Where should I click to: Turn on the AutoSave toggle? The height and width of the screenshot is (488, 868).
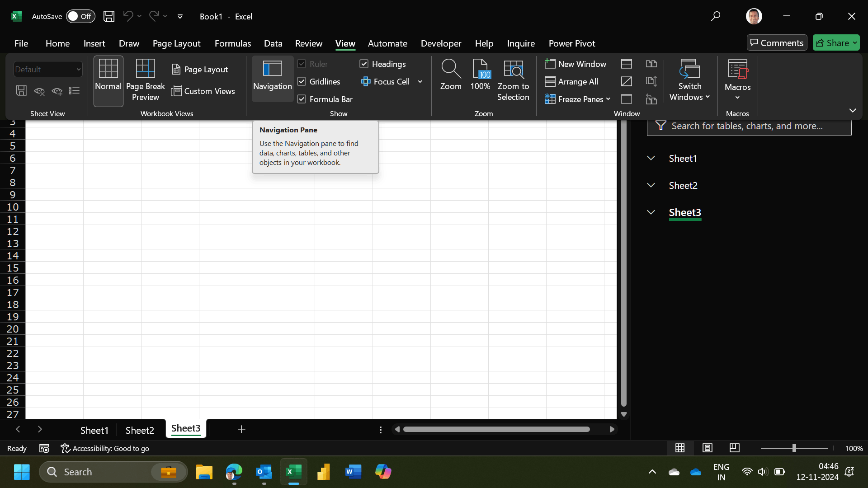[x=80, y=16]
